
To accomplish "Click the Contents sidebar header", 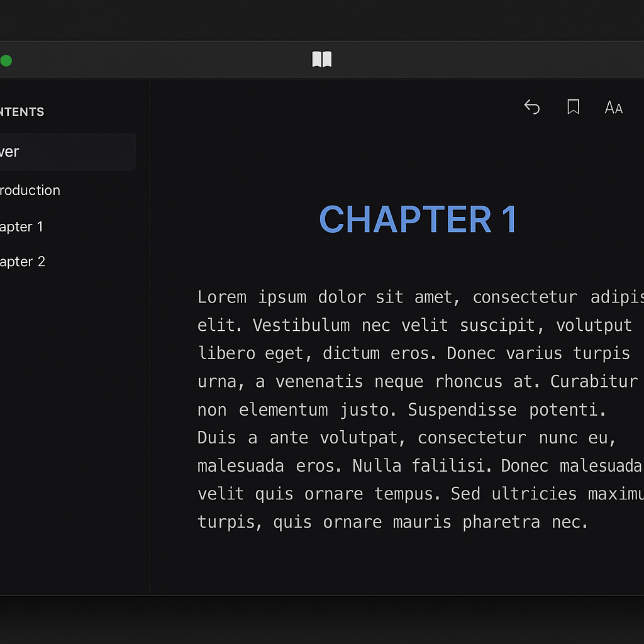I will coord(22,112).
